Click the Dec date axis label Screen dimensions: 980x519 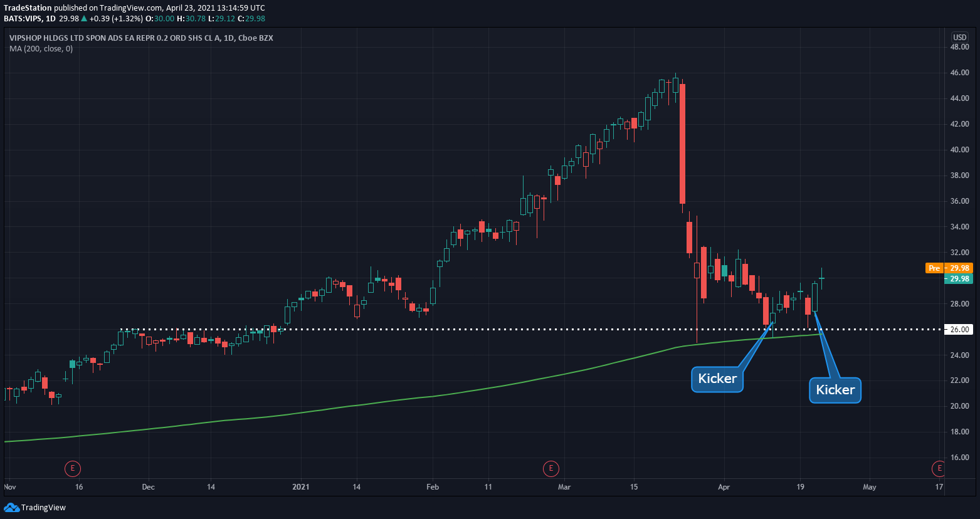[148, 486]
